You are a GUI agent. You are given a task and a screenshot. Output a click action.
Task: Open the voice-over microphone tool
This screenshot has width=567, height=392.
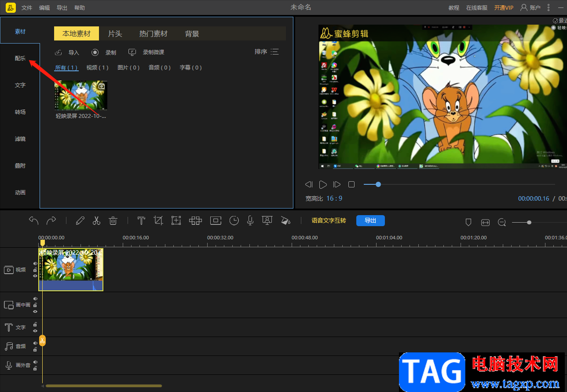click(250, 221)
